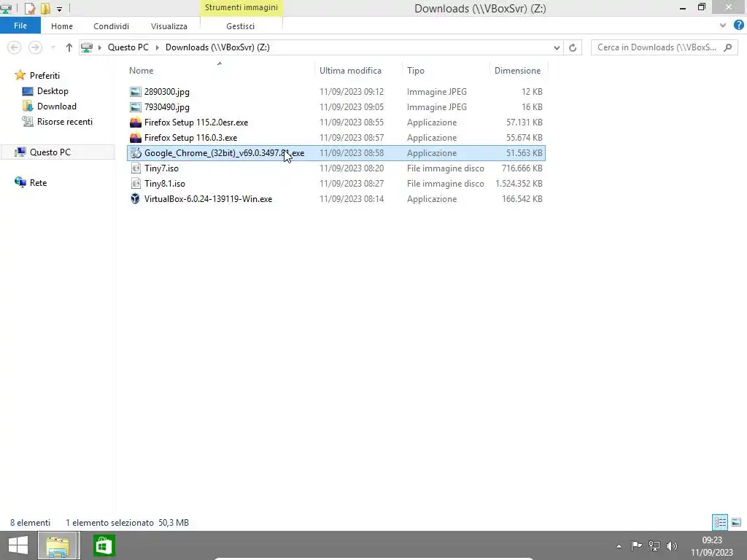Click the Forward navigation arrow
The height and width of the screenshot is (560, 747).
[x=35, y=47]
